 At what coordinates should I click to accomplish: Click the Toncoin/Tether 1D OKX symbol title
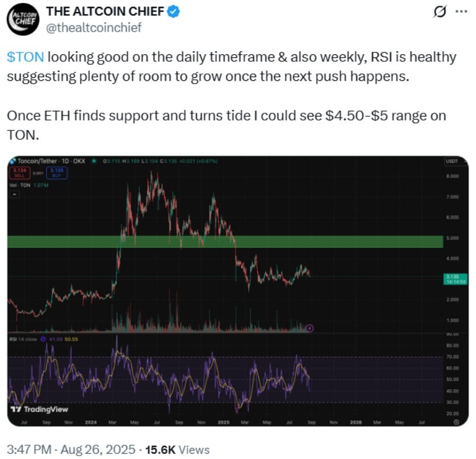tap(51, 161)
